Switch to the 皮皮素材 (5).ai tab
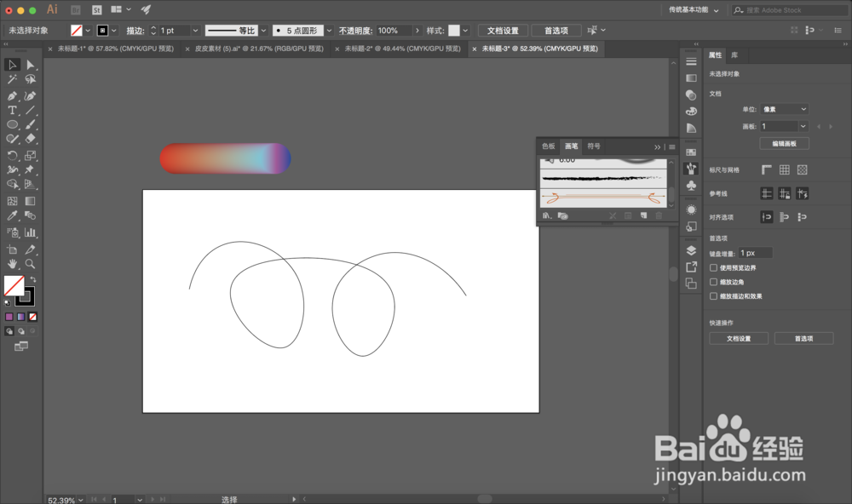This screenshot has height=504, width=852. pyautogui.click(x=259, y=49)
